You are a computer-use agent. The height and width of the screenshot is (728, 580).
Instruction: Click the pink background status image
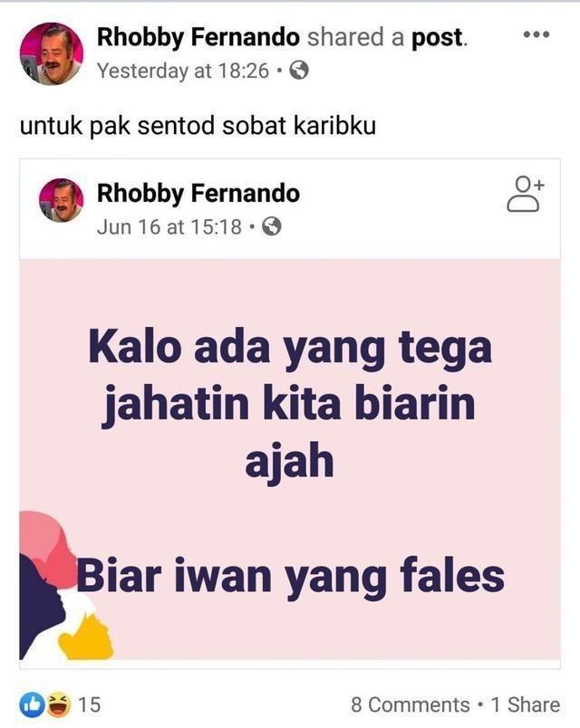coord(290,459)
